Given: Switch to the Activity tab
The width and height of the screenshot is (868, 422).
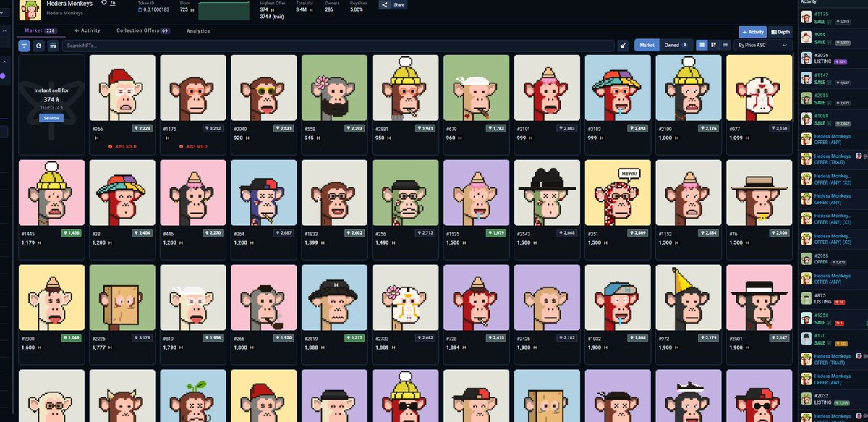Looking at the screenshot, I should 88,30.
